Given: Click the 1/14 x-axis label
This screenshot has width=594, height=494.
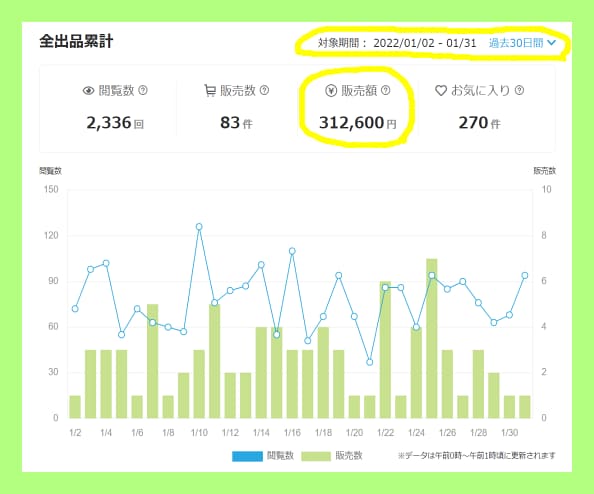Looking at the screenshot, I should (x=261, y=433).
